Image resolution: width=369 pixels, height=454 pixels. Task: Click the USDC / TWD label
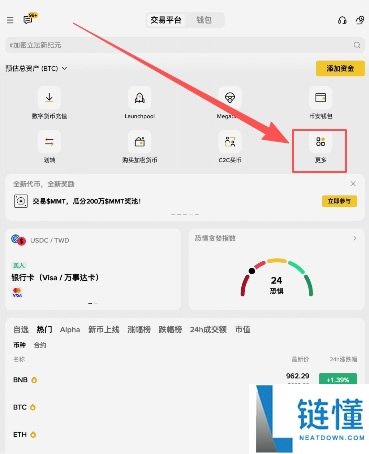(x=50, y=240)
